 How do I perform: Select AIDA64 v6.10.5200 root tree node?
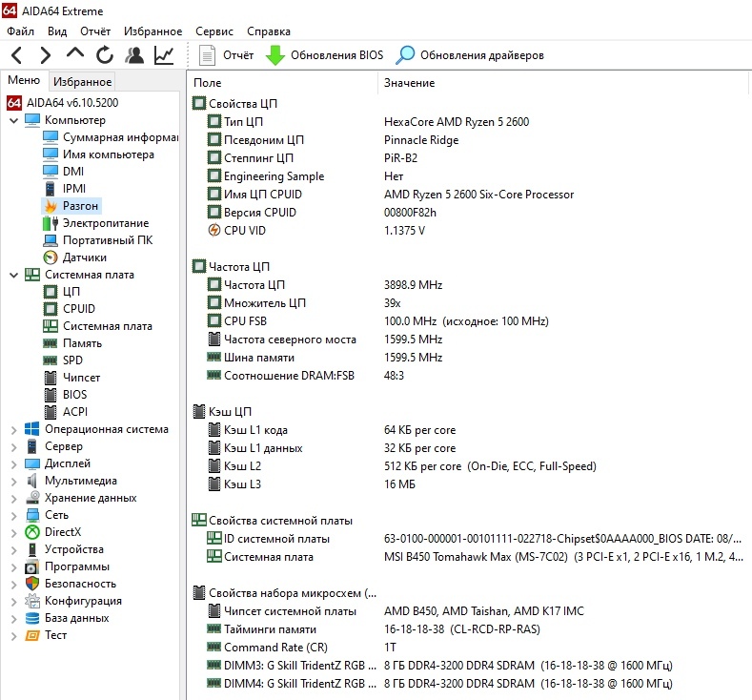pos(62,103)
